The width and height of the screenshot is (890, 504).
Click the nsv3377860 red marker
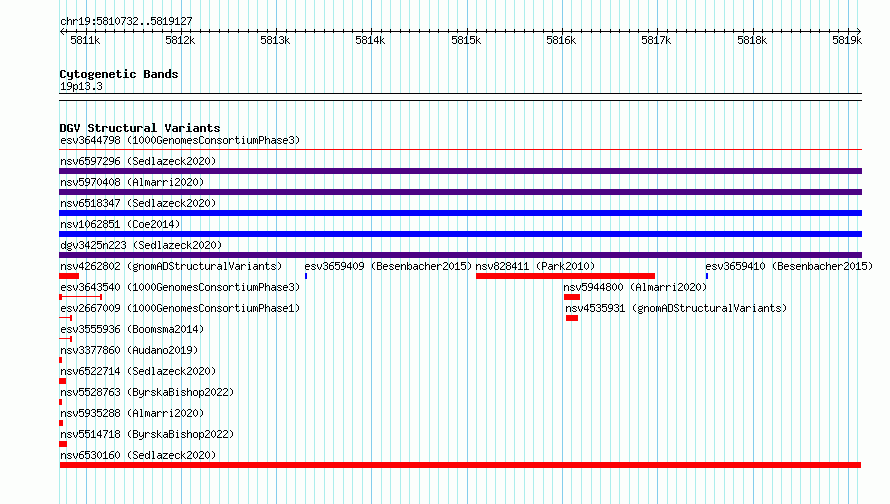[x=61, y=360]
